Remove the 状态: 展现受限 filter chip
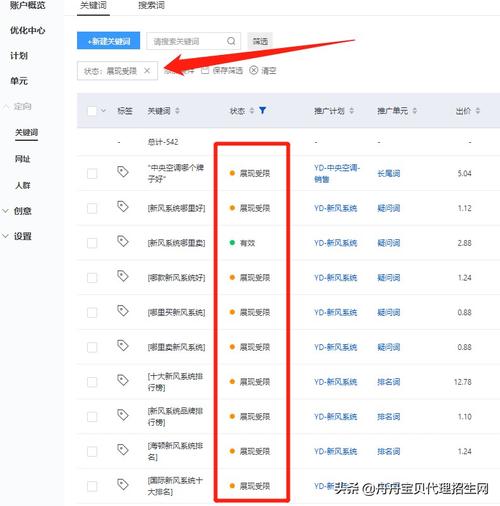The width and height of the screenshot is (500, 506). click(x=147, y=70)
